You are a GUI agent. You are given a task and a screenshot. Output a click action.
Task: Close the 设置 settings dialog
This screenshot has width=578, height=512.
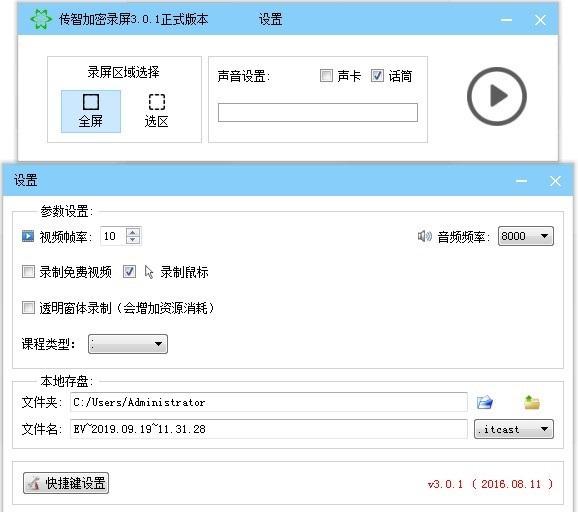[555, 181]
